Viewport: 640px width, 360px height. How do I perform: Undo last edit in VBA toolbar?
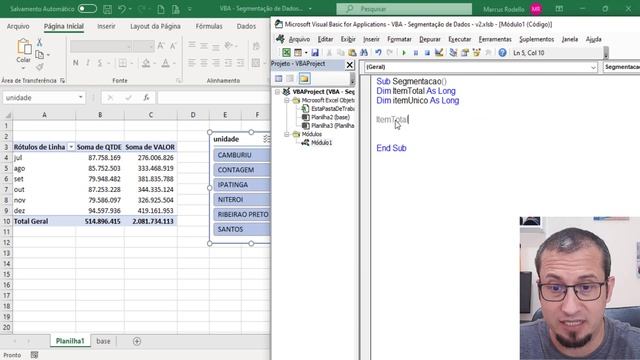pos(378,53)
